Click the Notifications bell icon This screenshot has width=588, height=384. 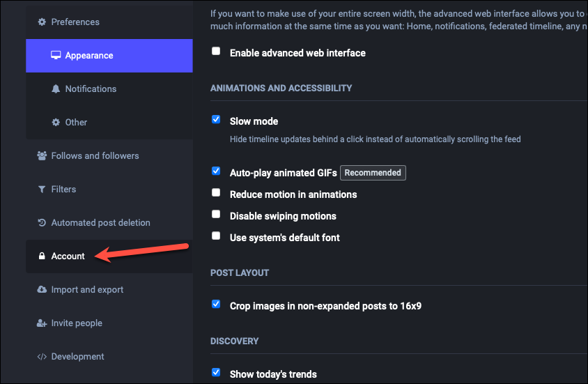pyautogui.click(x=56, y=89)
